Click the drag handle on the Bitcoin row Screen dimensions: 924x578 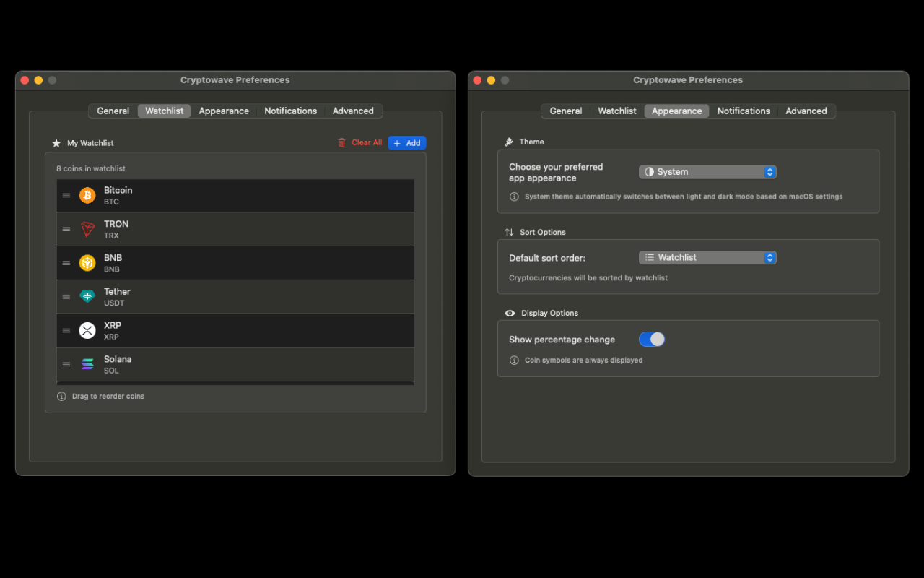tap(66, 195)
